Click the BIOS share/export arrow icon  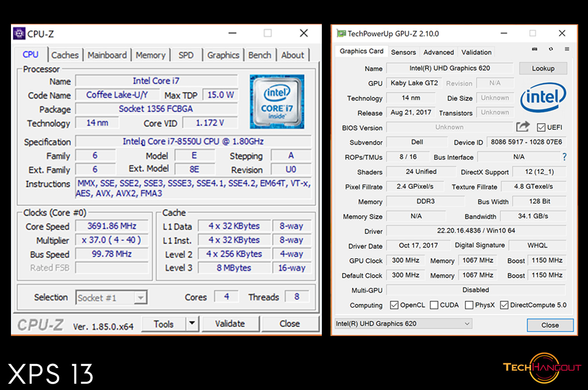click(x=523, y=126)
